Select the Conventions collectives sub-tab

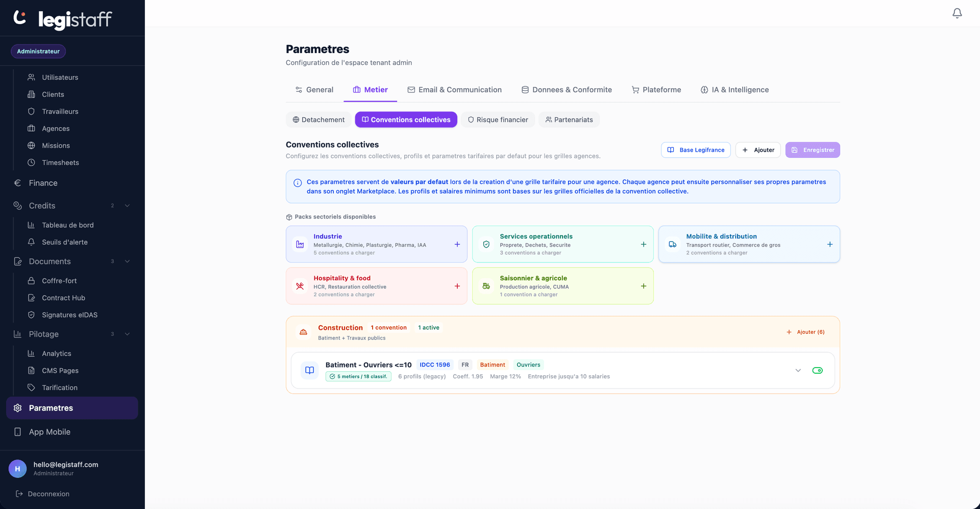point(406,119)
